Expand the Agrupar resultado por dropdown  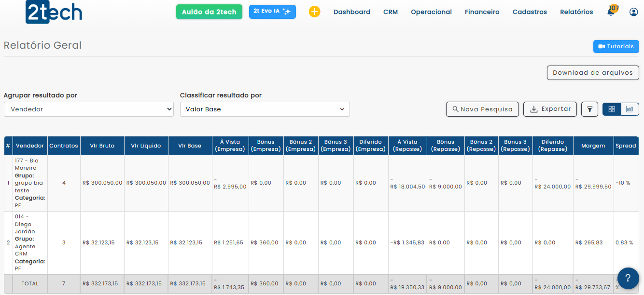[88, 109]
